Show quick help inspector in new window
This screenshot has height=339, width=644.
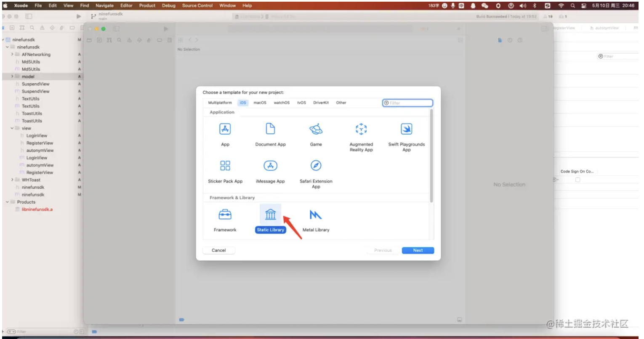[520, 40]
